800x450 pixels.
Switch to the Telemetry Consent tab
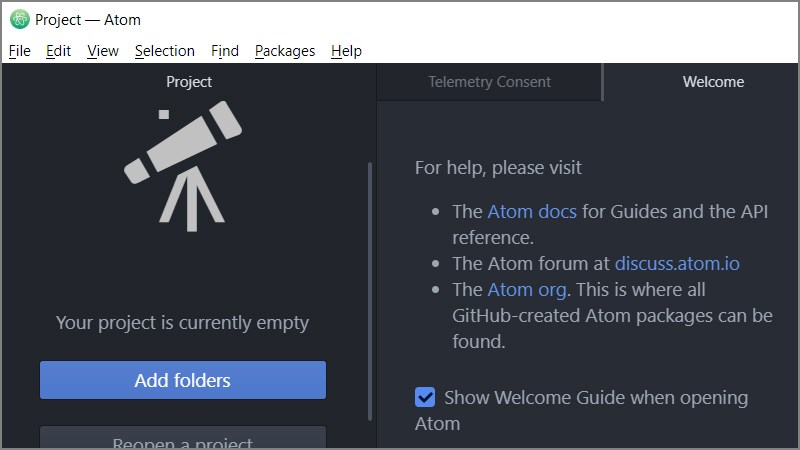(489, 82)
